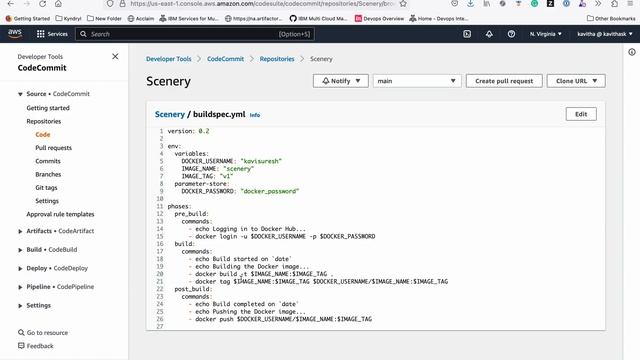Screen dimensions: 640x360
Task: Open the Notify dropdown
Action: 341,81
